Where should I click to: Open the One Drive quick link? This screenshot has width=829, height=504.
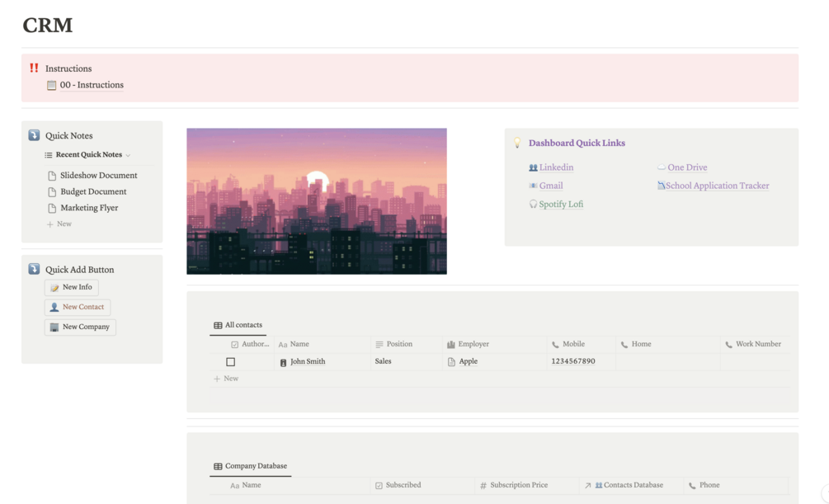pos(687,167)
